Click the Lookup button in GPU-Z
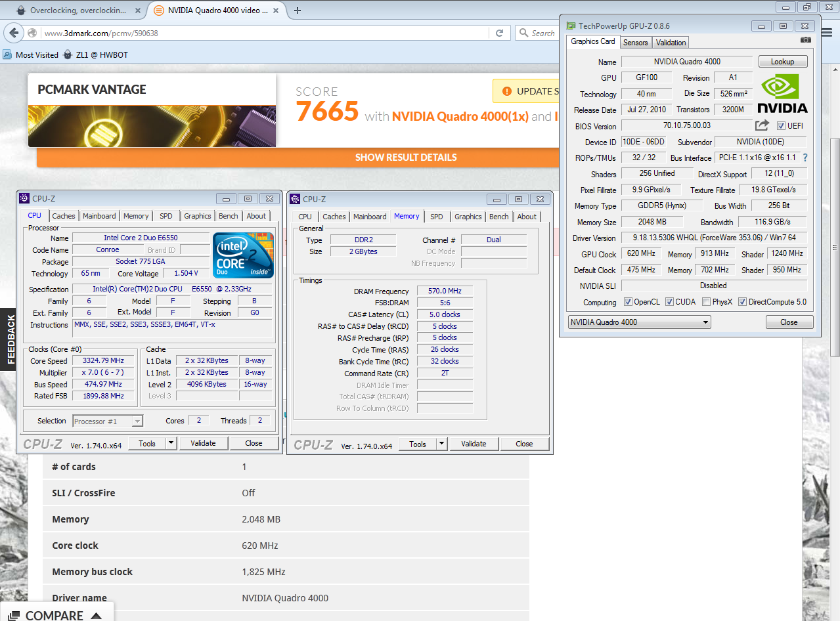The width and height of the screenshot is (840, 621). [x=783, y=62]
